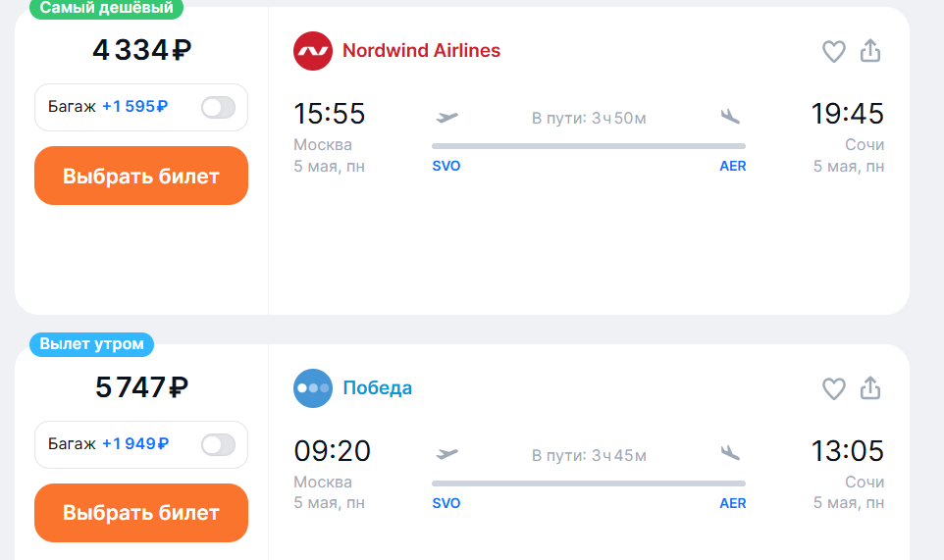Click the Вылет утром blue badge
This screenshot has height=560, width=944.
point(91,344)
